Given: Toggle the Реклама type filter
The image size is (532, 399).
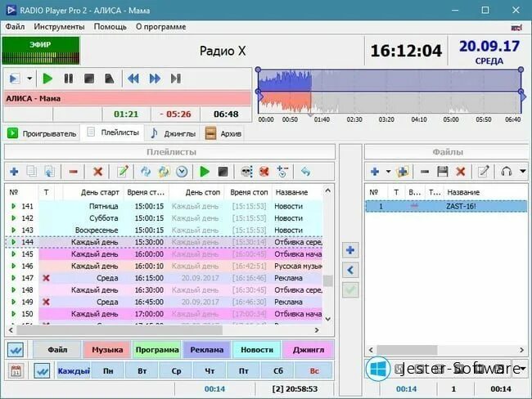Looking at the screenshot, I should coord(206,350).
